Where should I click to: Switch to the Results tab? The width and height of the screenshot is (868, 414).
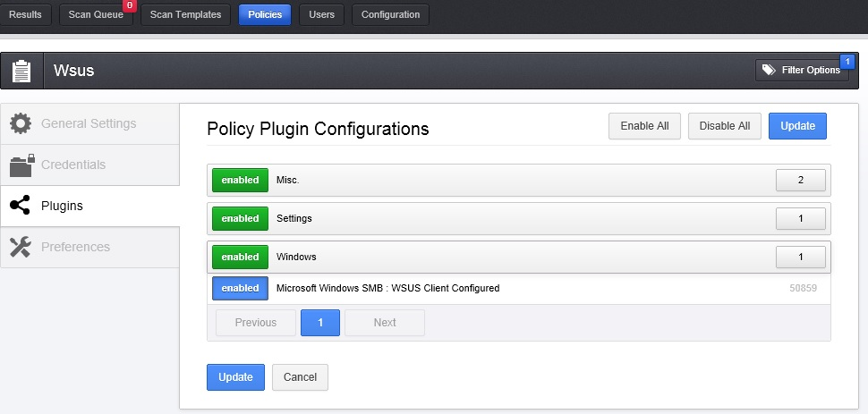[25, 14]
